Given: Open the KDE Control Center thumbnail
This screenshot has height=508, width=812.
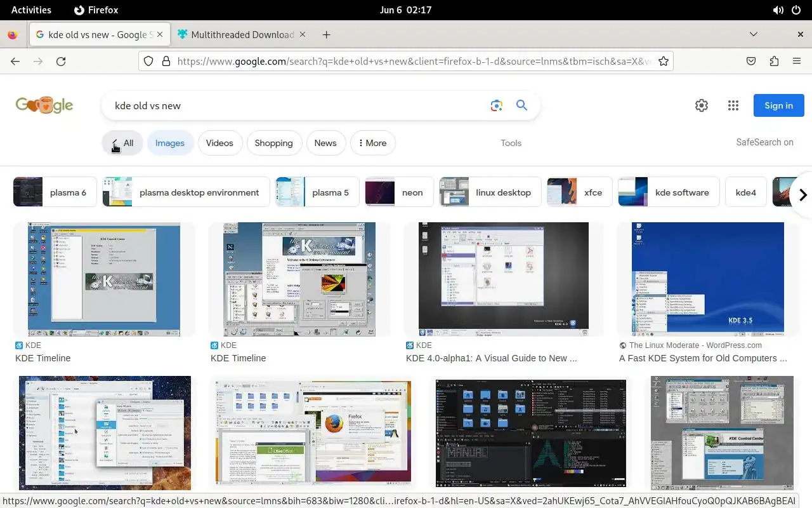Looking at the screenshot, I should pos(722,432).
